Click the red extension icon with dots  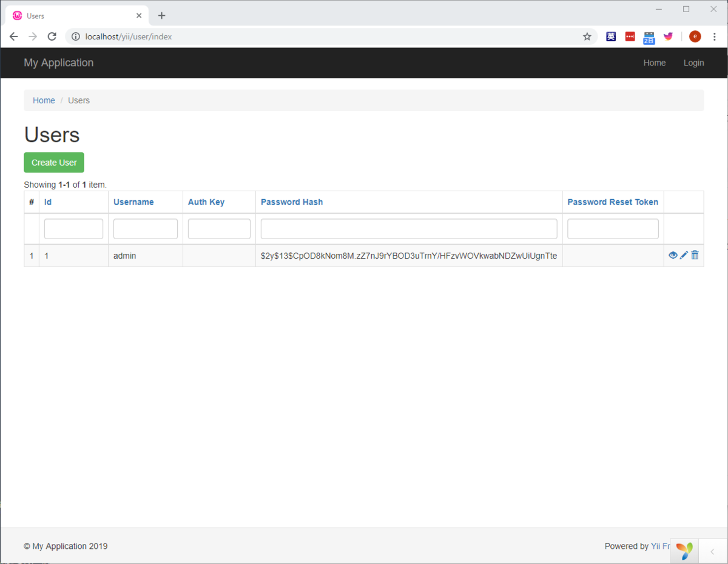(x=630, y=36)
